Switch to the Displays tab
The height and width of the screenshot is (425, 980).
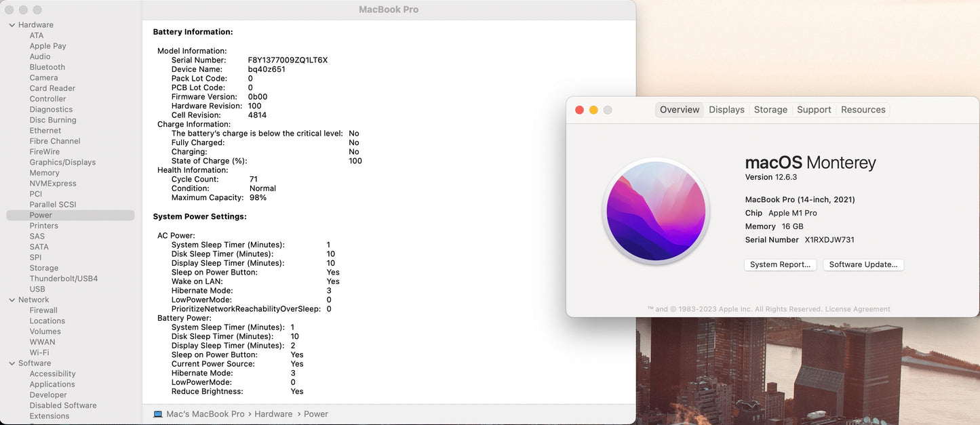(x=726, y=110)
